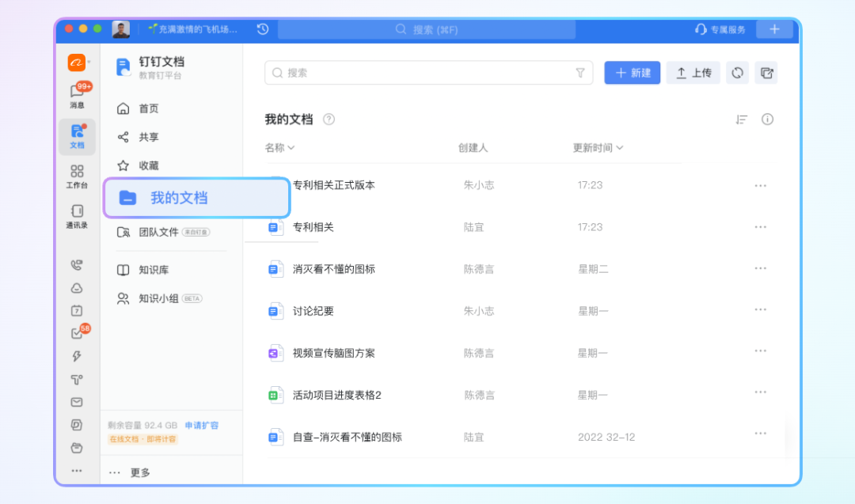Open the history clock icon in title bar

(x=263, y=29)
